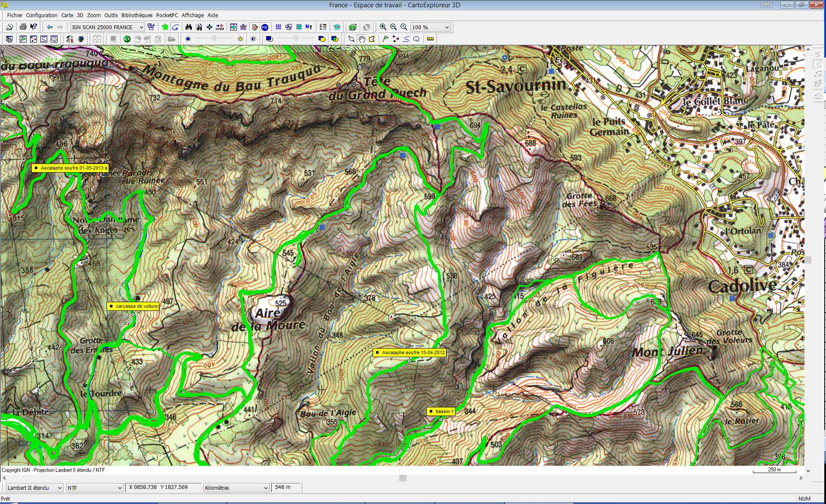826x504 pixels.
Task: Open the Bibliothèques menu
Action: click(137, 15)
